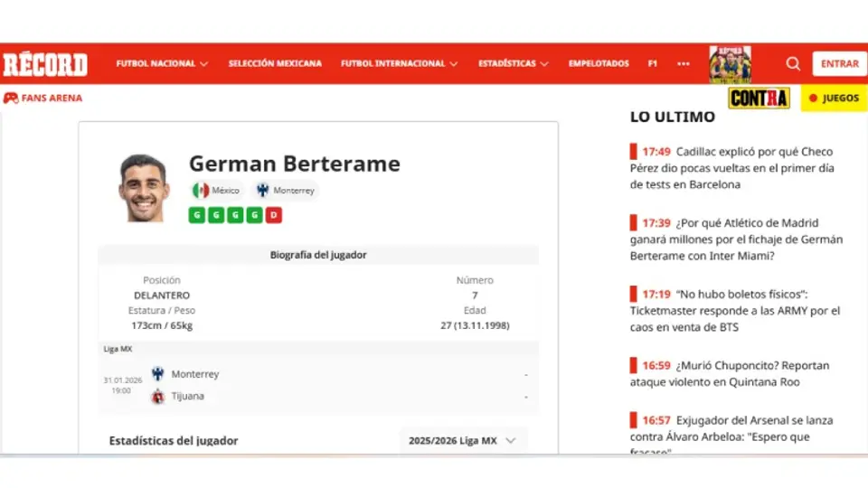Screen dimensions: 868x488
Task: Go to Empelotados section
Action: click(x=599, y=63)
